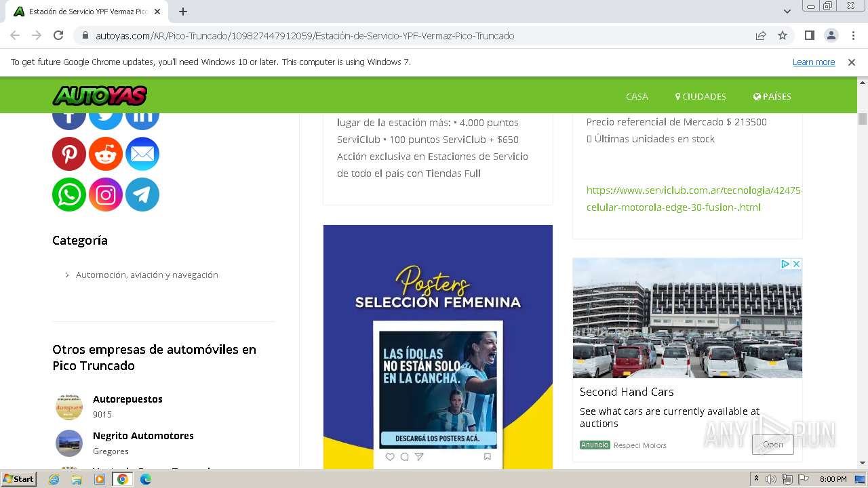Save the poster ad bookmark icon
Viewport: 868px width, 488px height.
488,457
